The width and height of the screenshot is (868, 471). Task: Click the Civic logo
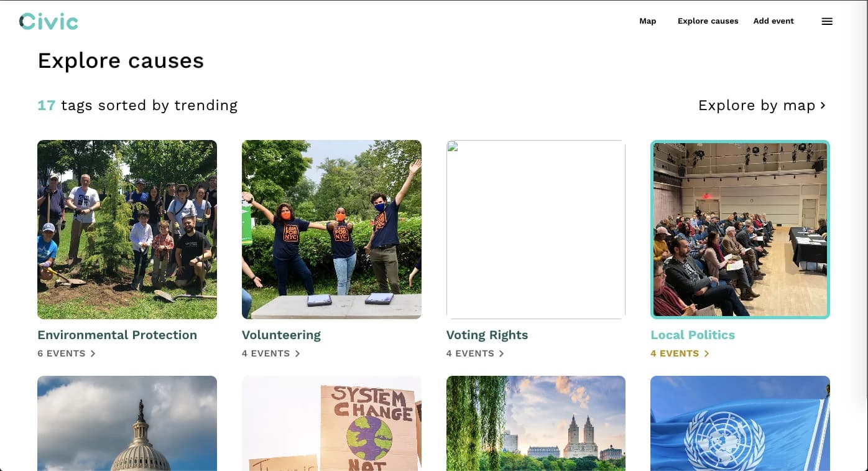click(x=48, y=21)
